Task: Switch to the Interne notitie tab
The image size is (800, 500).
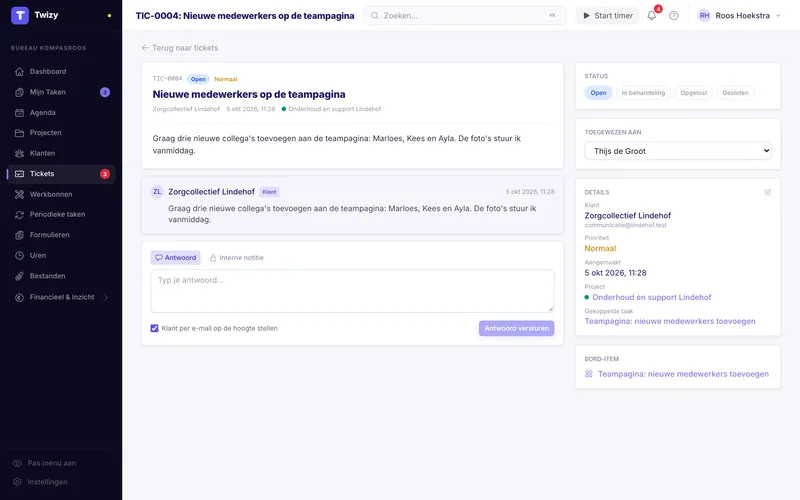Action: (237, 258)
